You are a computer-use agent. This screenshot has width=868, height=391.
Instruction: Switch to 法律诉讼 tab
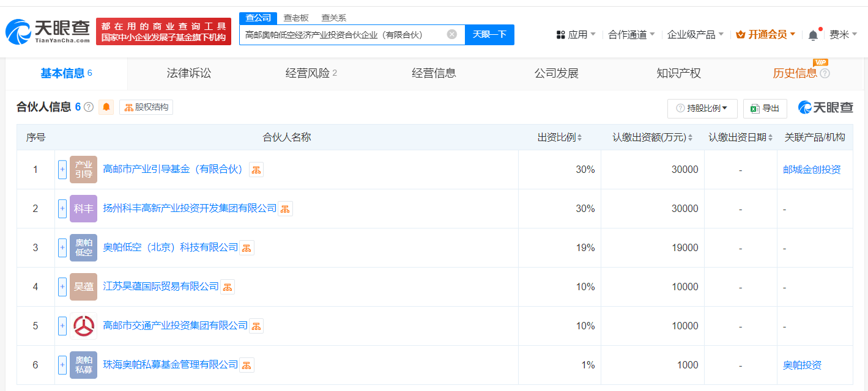click(189, 74)
